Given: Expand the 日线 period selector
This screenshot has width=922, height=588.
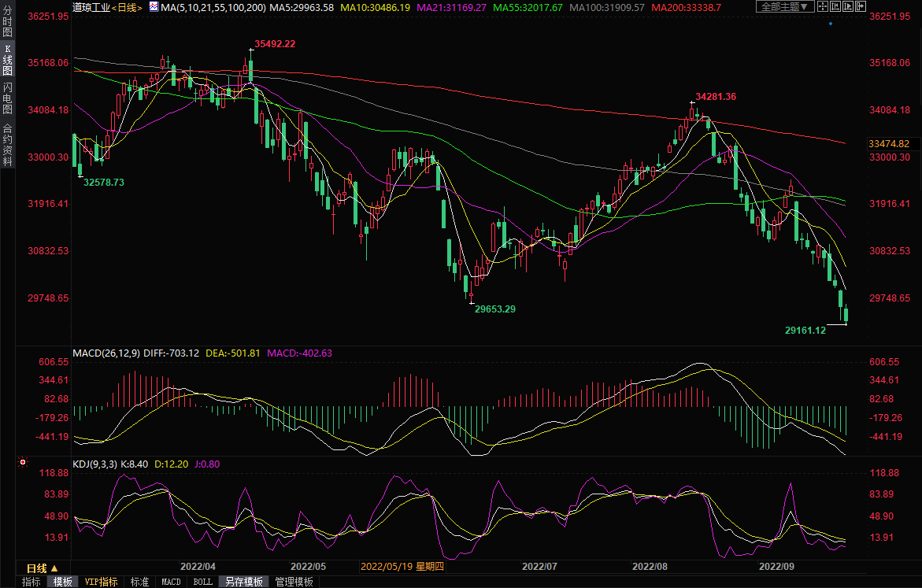Looking at the screenshot, I should (43, 568).
